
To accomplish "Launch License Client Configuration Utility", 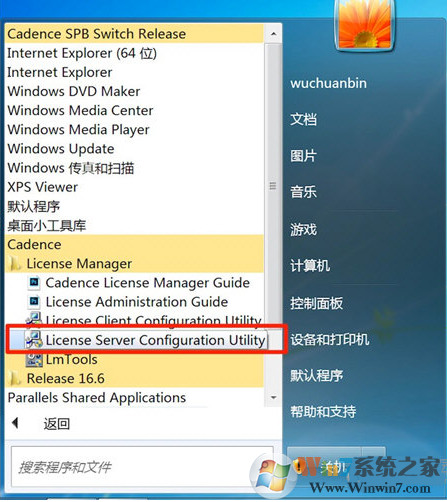I will [153, 321].
